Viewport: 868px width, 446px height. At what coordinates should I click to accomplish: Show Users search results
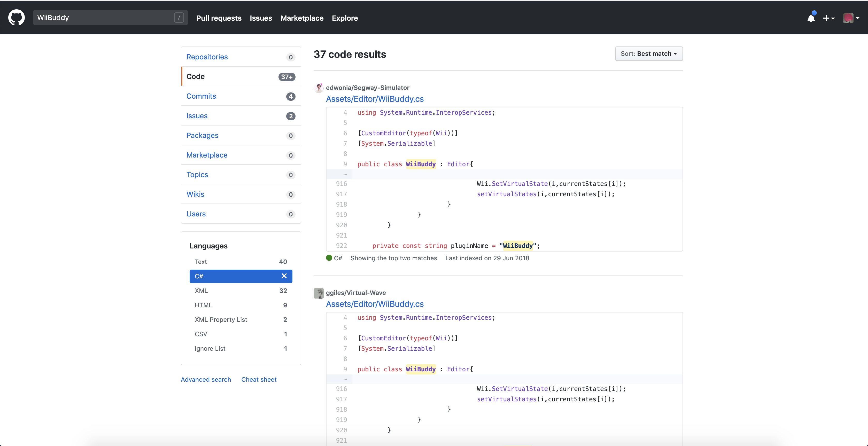click(241, 214)
